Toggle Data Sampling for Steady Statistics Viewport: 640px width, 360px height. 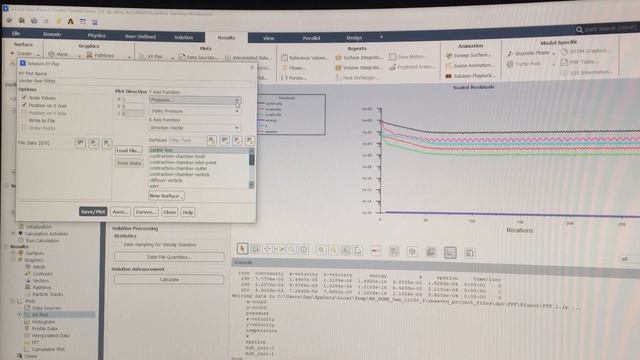pos(119,244)
